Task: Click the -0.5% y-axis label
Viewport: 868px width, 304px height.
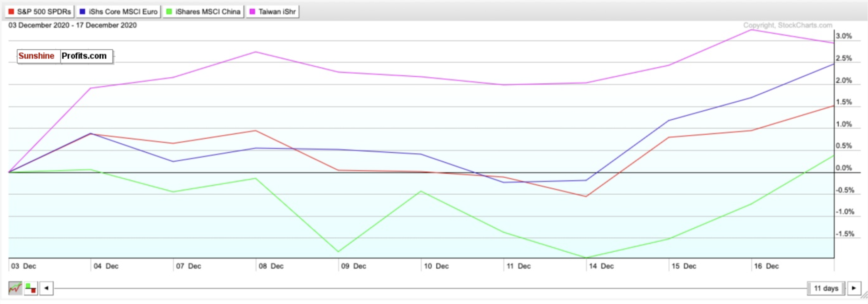Action: point(845,190)
